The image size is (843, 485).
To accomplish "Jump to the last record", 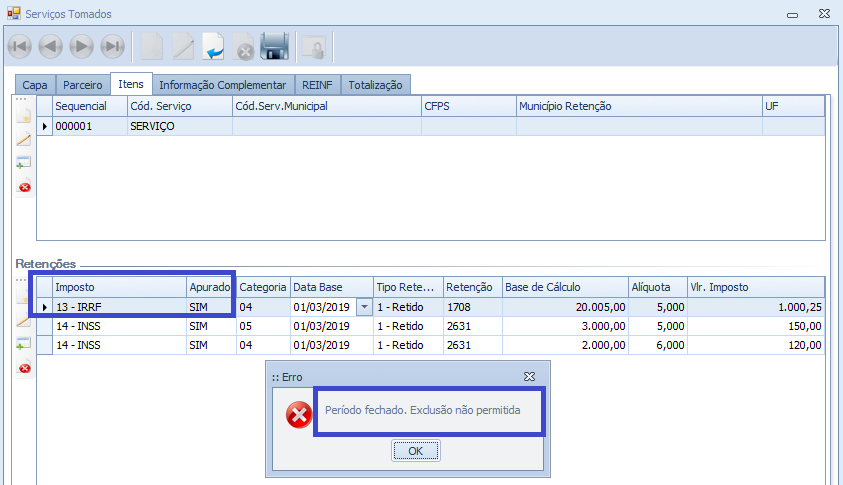I will click(113, 46).
